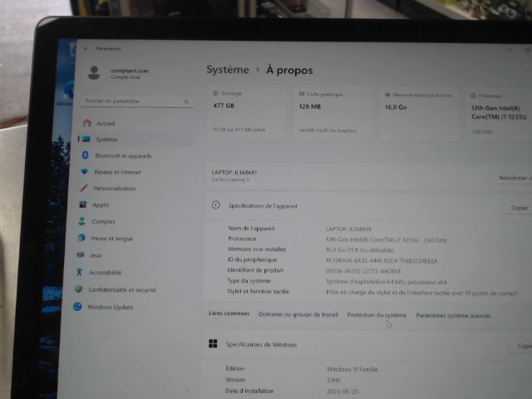Open the comptant.com account avatar
532x399 pixels.
94,72
